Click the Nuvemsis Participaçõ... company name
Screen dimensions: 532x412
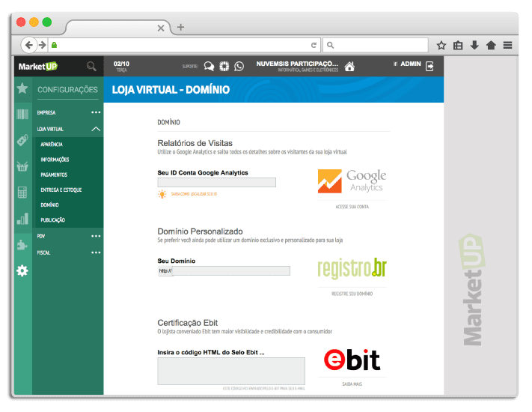297,64
